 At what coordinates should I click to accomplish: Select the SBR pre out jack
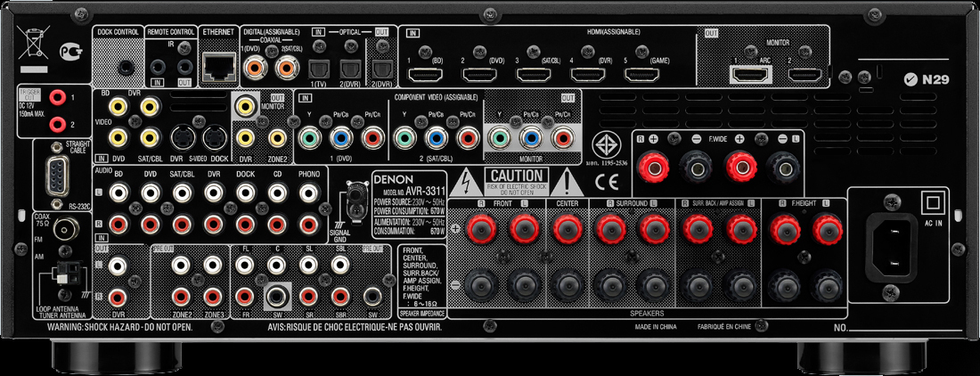[340, 297]
